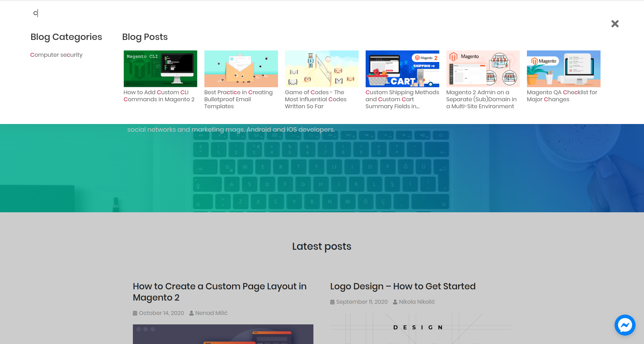The width and height of the screenshot is (644, 344).
Task: Click author Nikola Nikolić link
Action: coord(417,302)
